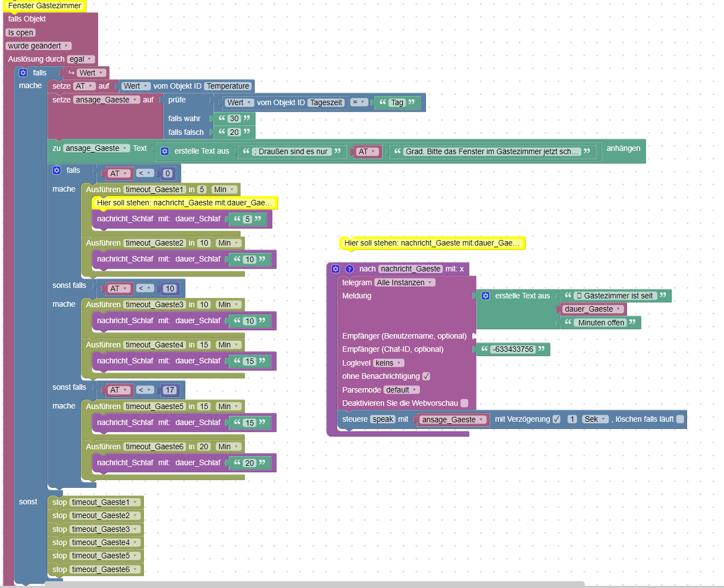This screenshot has width=724, height=588.
Task: Open timeout_Gaeste1 dropdown in Ausführen block
Action: [x=155, y=189]
